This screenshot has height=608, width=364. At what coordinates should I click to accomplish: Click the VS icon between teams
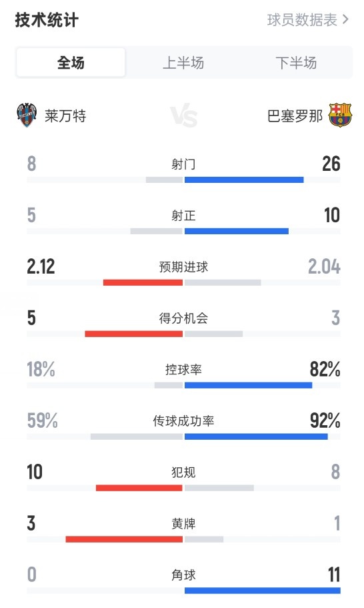tap(184, 115)
